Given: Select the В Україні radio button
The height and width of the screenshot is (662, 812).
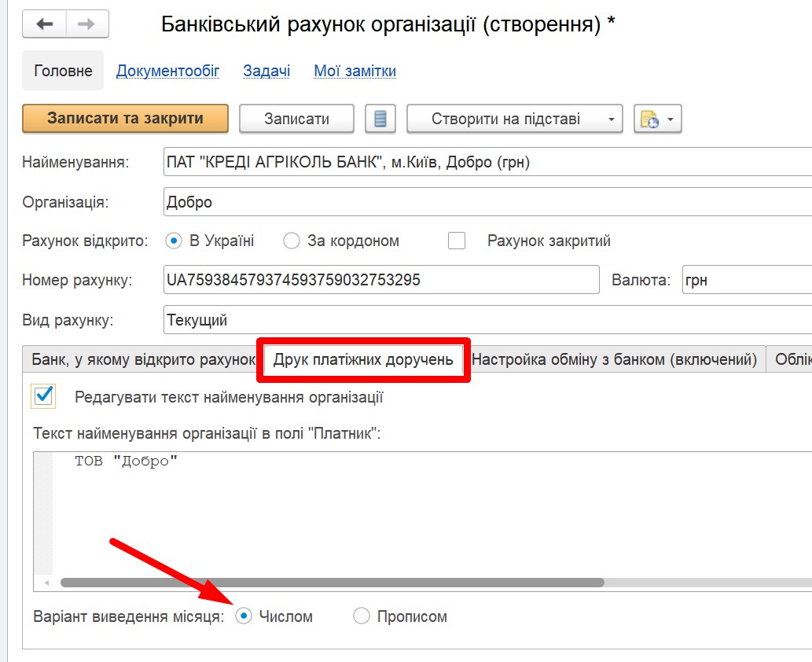Looking at the screenshot, I should coord(174,241).
